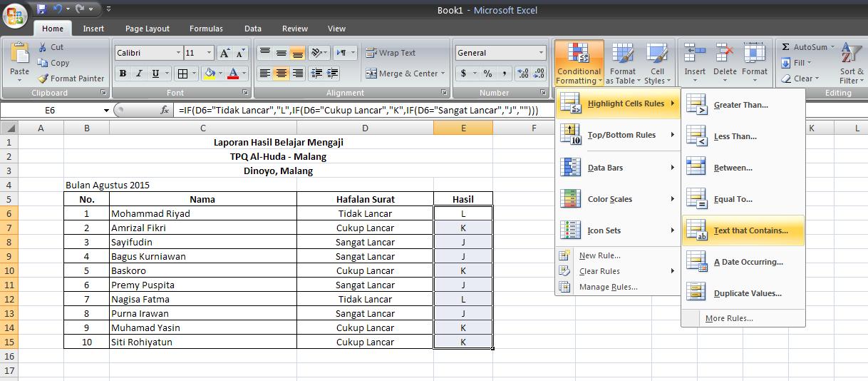
Task: Decrease the indent
Action: pyautogui.click(x=316, y=73)
